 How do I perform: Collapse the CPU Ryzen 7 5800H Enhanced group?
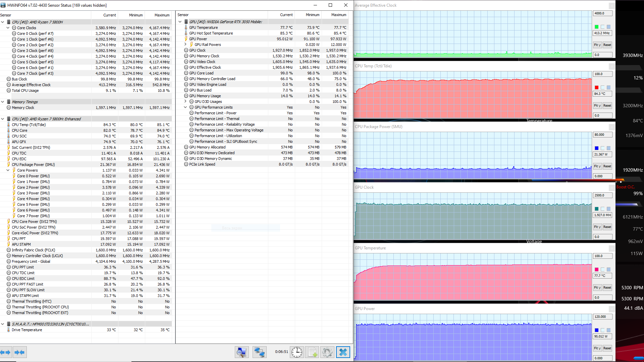click(x=3, y=119)
